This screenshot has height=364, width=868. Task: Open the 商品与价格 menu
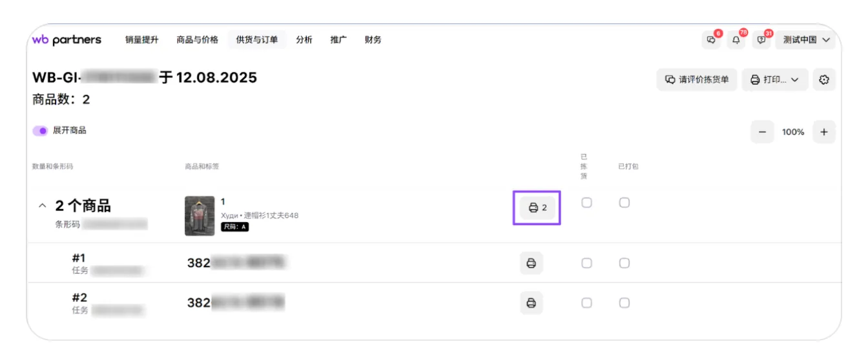tap(197, 40)
